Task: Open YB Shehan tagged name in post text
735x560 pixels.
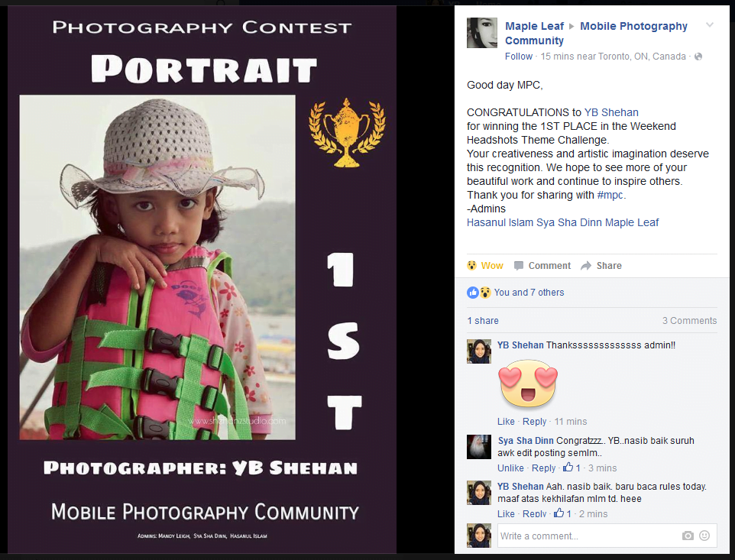Action: tap(611, 112)
